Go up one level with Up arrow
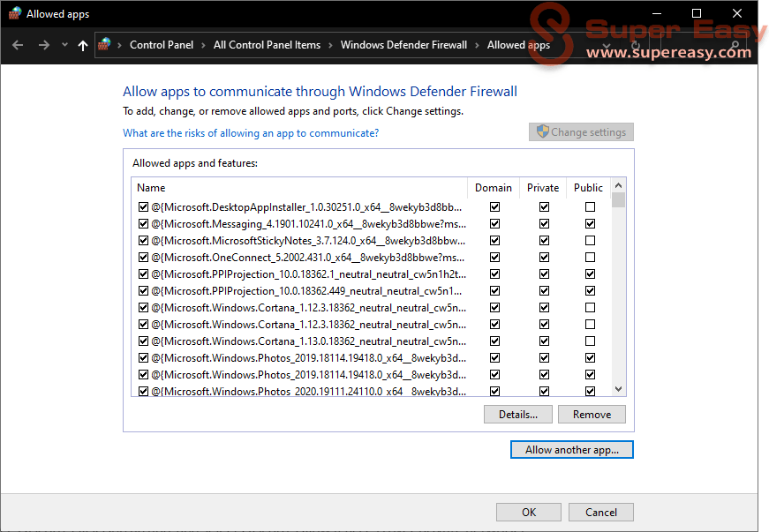Viewport: 769px width, 532px height. (83, 46)
